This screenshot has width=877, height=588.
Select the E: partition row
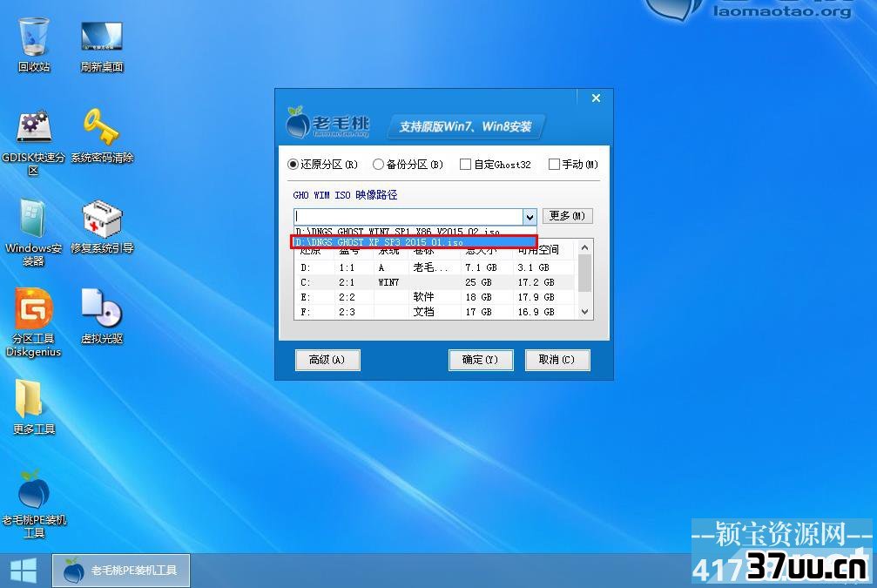pos(435,297)
